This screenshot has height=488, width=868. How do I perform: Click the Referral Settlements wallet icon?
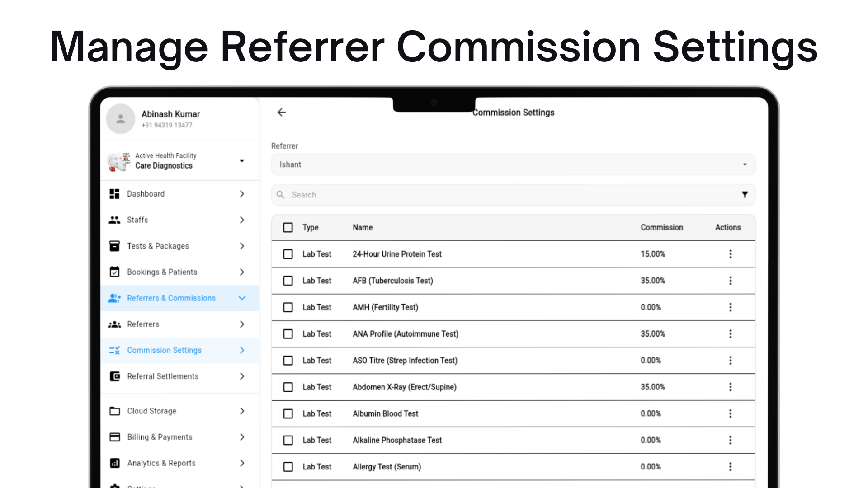coord(115,376)
